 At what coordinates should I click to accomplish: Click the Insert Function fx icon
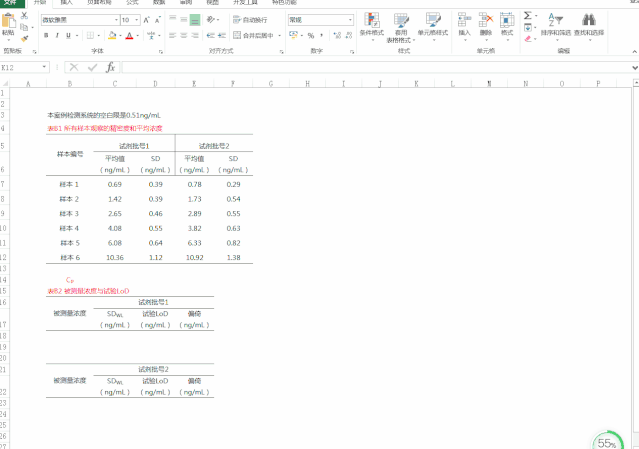coord(110,67)
